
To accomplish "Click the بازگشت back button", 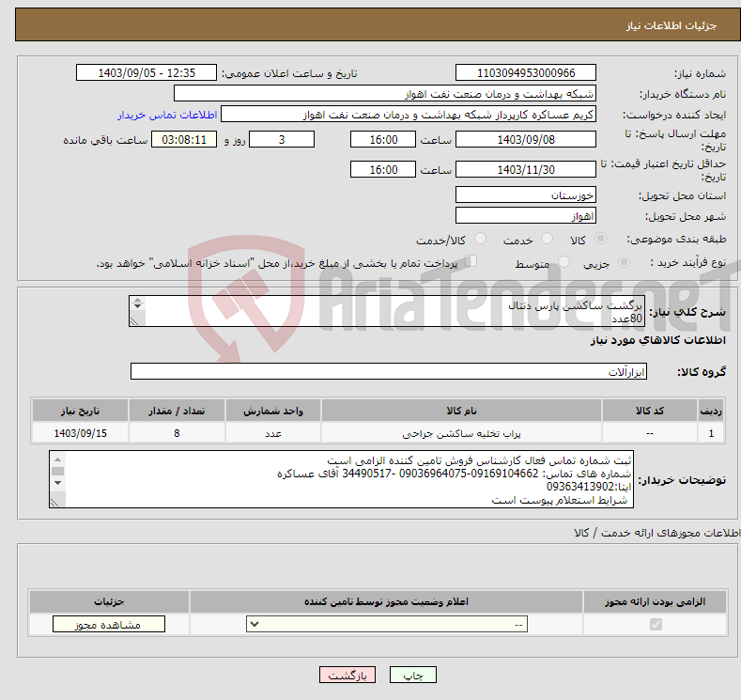I will click(347, 675).
